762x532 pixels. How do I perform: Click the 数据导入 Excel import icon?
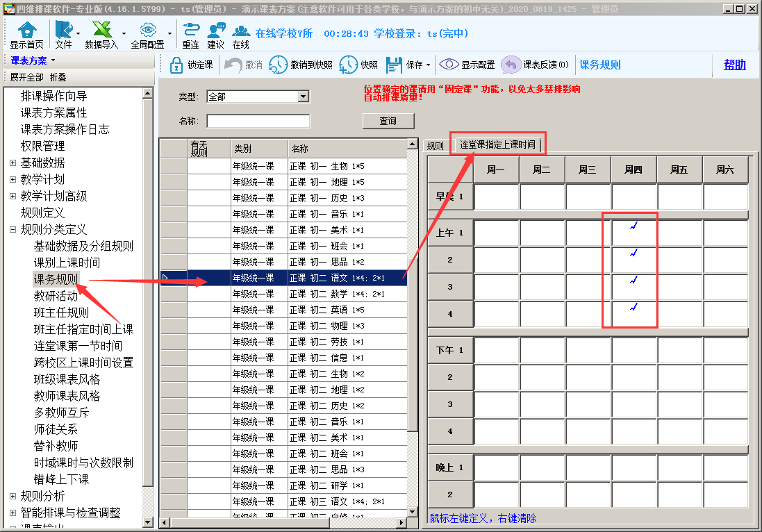[102, 31]
